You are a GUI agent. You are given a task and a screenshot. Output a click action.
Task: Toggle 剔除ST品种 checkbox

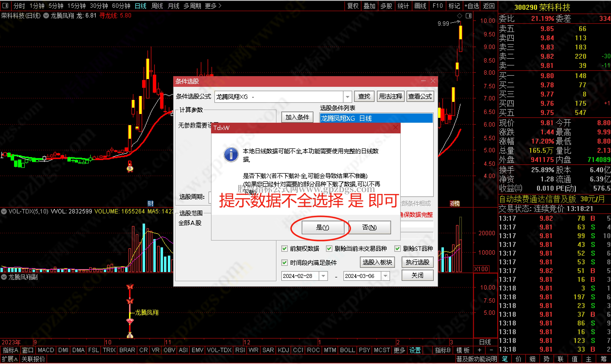coord(398,249)
